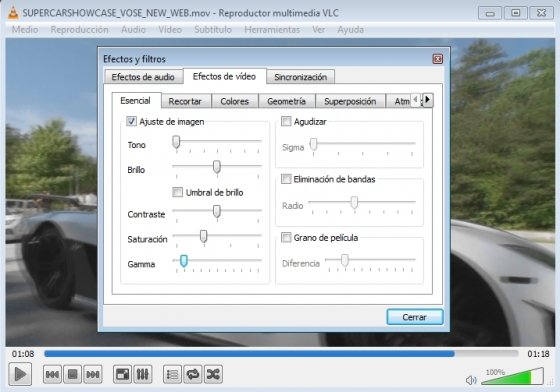Click the Brillo slider handle
This screenshot has height=392, width=560.
(x=216, y=167)
